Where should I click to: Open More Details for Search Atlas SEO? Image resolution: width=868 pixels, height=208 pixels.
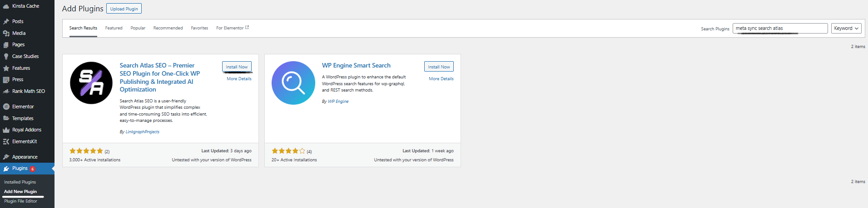(239, 79)
